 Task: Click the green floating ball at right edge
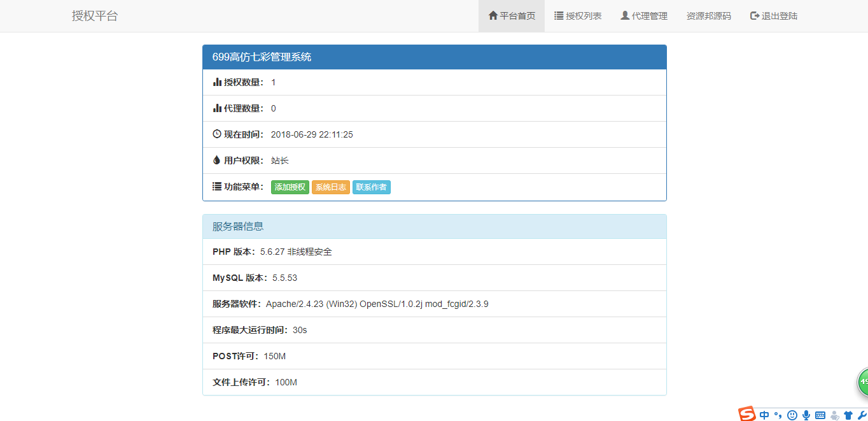[863, 382]
